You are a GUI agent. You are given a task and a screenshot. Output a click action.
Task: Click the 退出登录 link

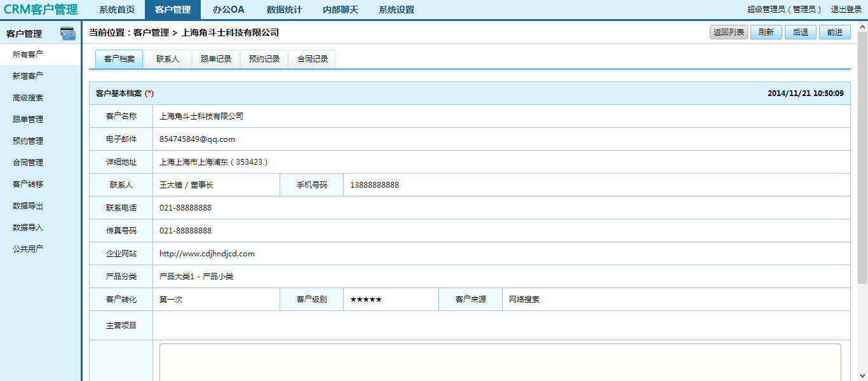click(x=846, y=10)
